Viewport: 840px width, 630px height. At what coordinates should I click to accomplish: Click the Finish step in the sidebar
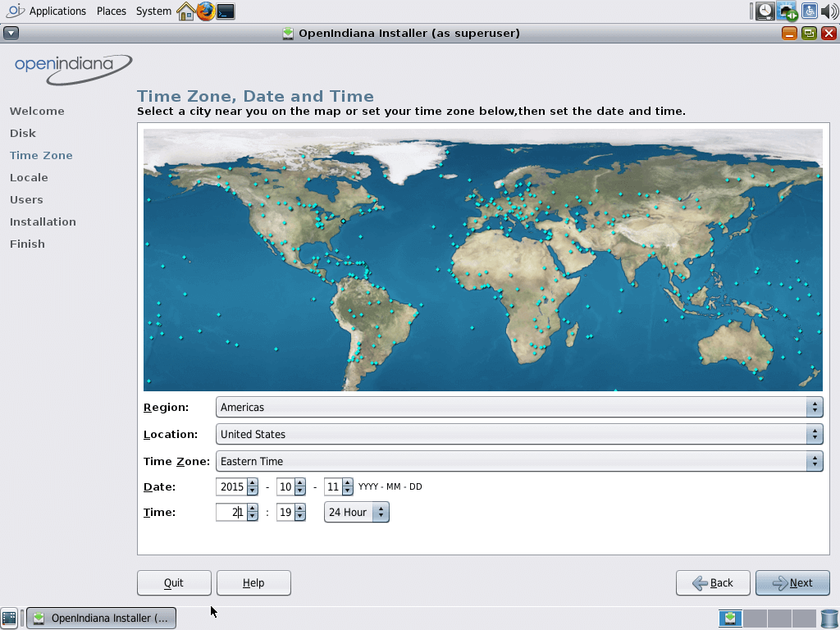coord(27,244)
